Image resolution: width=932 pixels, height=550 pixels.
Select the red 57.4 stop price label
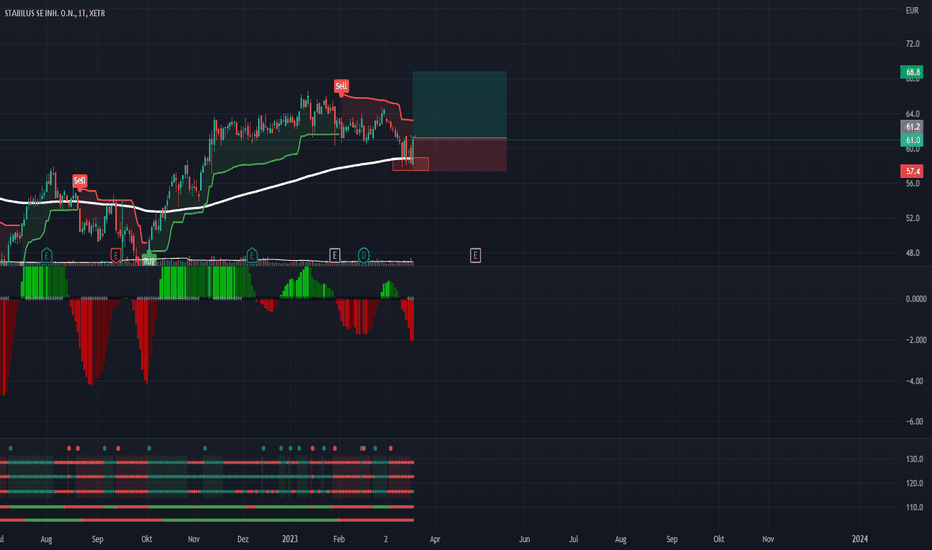912,171
